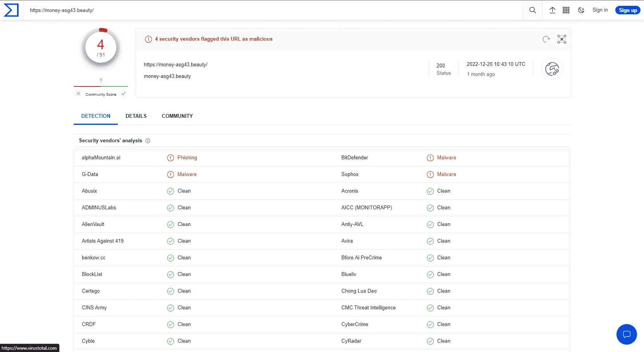Click Antiy-AVL Clean check icon
644x352 pixels.
click(430, 224)
